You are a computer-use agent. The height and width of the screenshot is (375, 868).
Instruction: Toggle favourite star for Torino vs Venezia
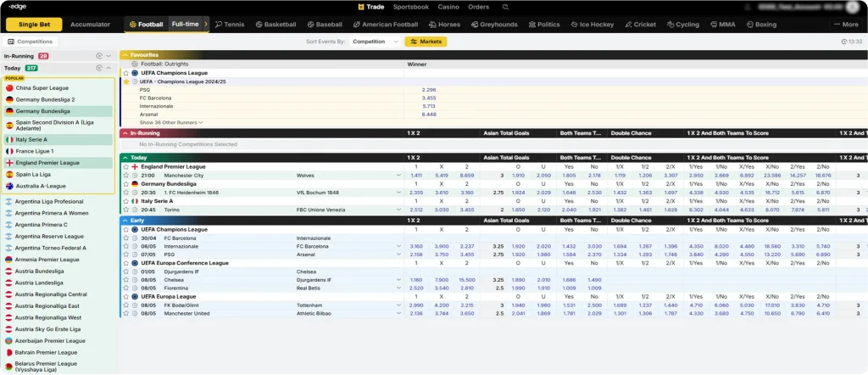(x=126, y=210)
